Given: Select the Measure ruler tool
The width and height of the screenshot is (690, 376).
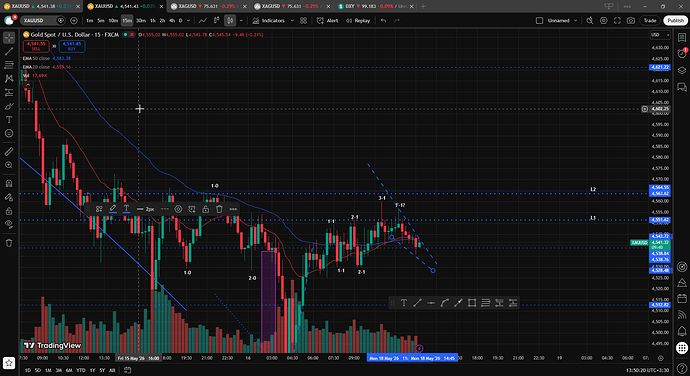Looking at the screenshot, I should click(x=9, y=151).
